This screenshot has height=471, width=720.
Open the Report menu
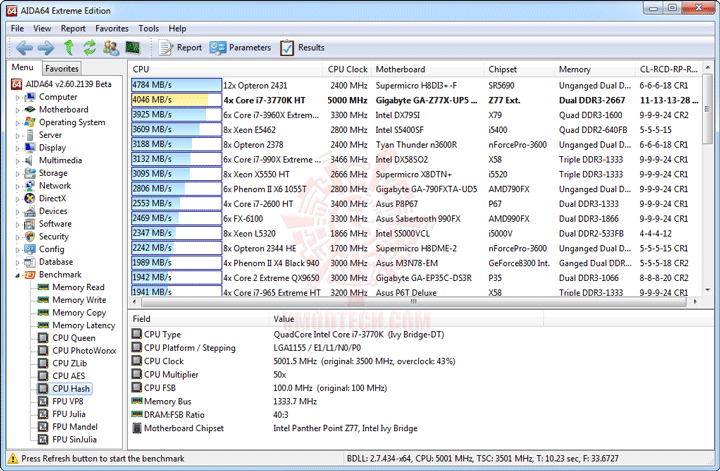point(73,28)
